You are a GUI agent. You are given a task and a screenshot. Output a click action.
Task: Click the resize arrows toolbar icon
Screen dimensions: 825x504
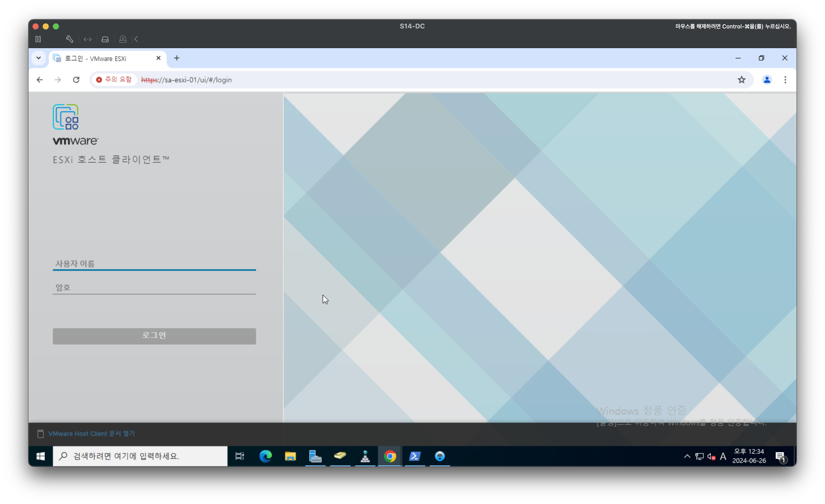[x=87, y=39]
